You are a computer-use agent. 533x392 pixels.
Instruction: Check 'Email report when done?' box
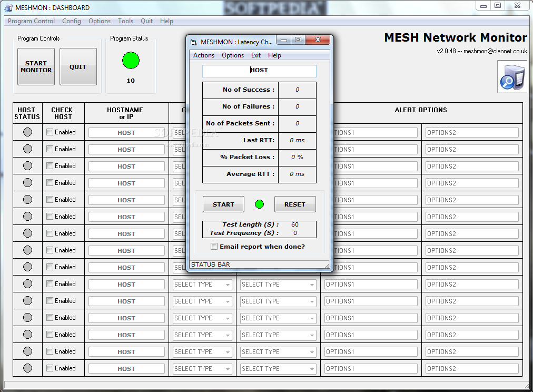[x=214, y=247]
